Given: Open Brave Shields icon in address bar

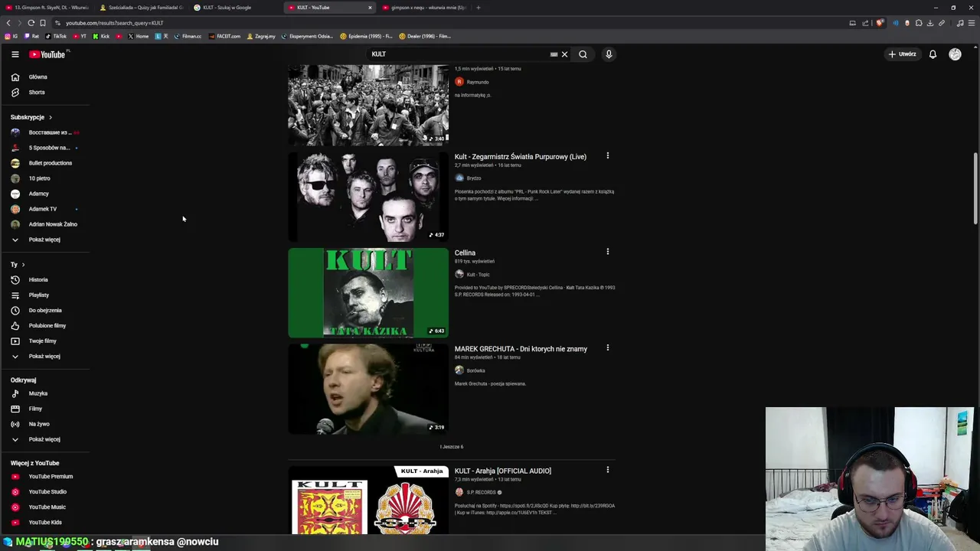Looking at the screenshot, I should (x=879, y=23).
